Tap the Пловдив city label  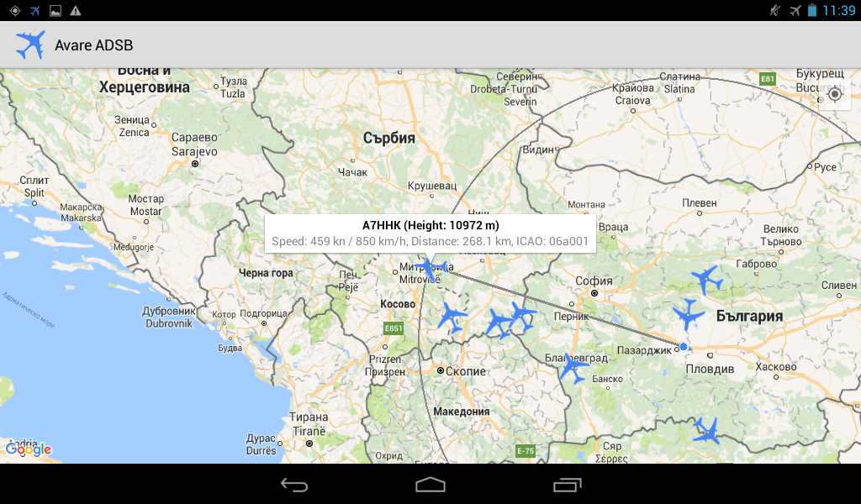tap(710, 369)
